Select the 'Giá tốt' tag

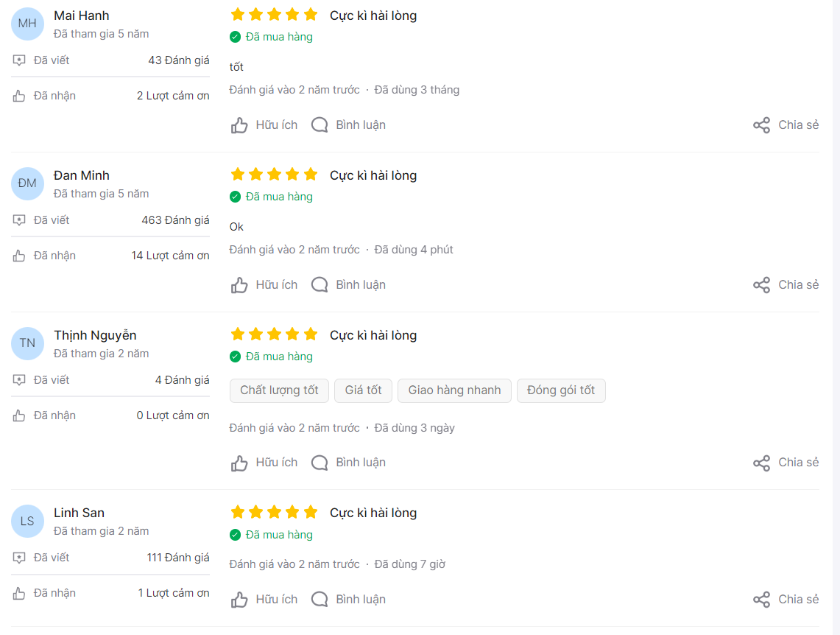point(363,390)
